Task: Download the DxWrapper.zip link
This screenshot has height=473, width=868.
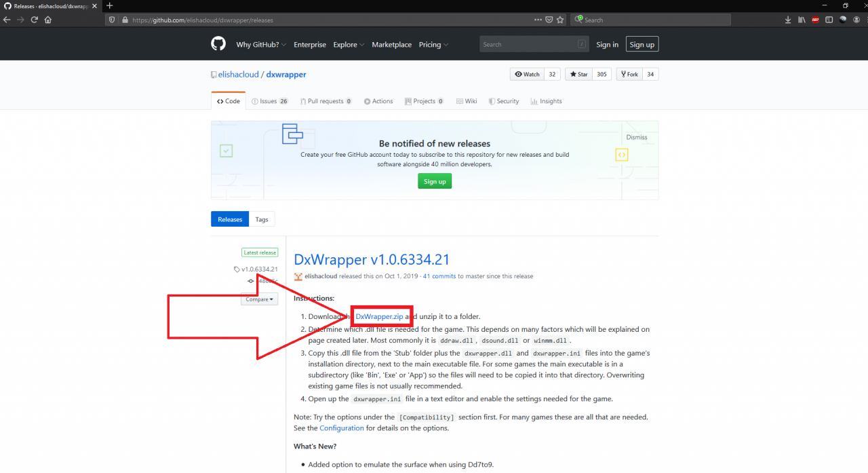Action: coord(379,316)
